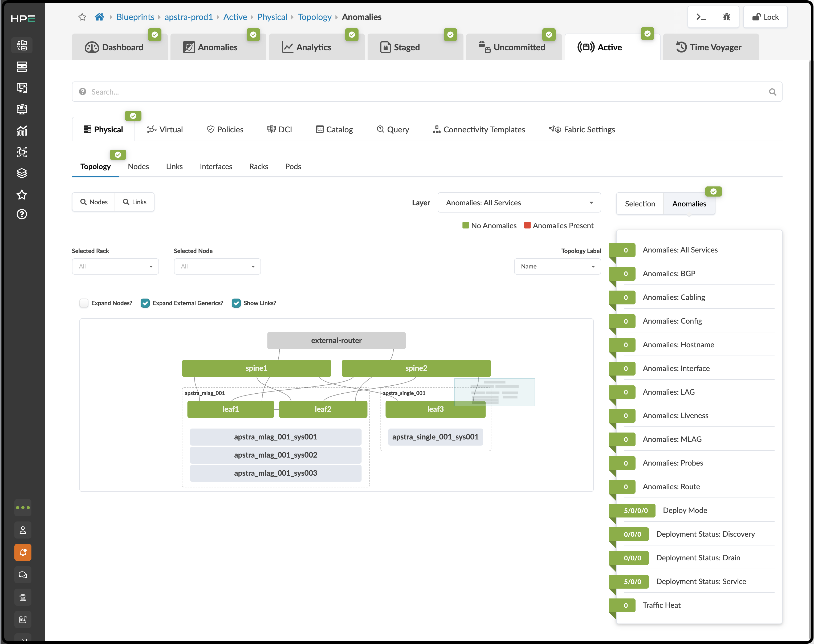Screen dimensions: 814x644
Task: Click the Lock button
Action: click(765, 17)
